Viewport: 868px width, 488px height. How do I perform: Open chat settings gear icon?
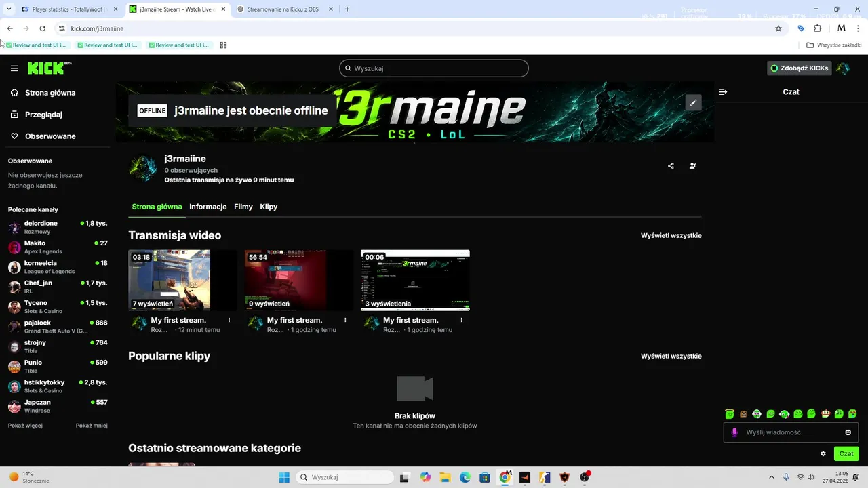coord(823,453)
